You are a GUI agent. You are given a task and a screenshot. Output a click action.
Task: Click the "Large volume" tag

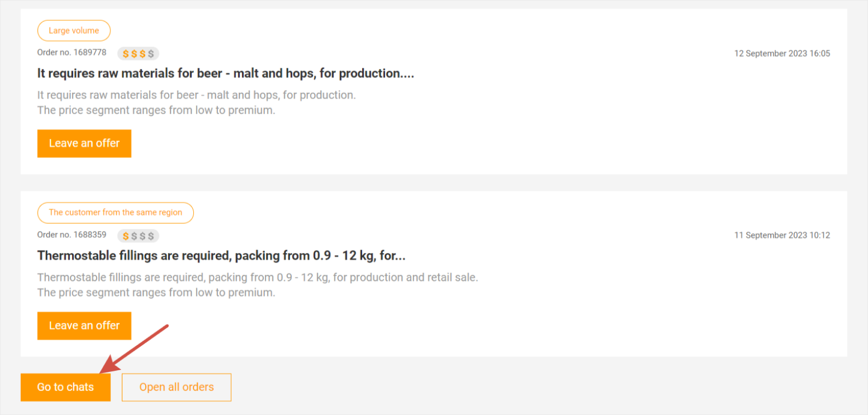pos(74,31)
